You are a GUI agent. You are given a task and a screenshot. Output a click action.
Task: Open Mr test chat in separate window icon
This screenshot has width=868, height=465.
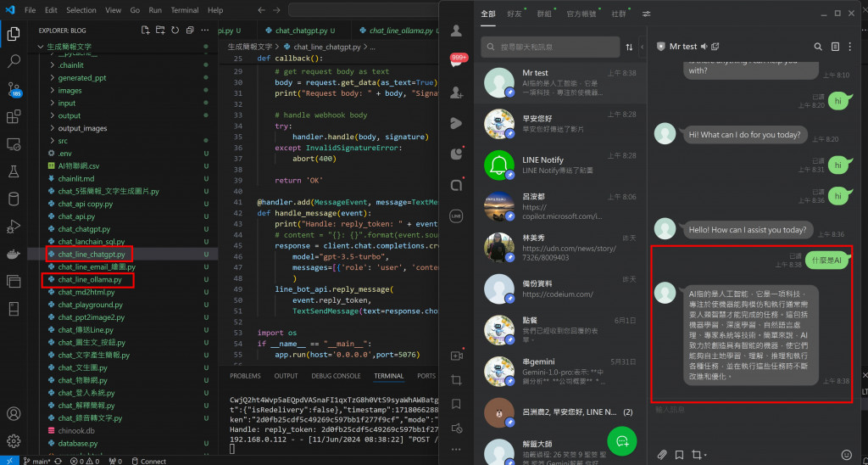(x=715, y=47)
